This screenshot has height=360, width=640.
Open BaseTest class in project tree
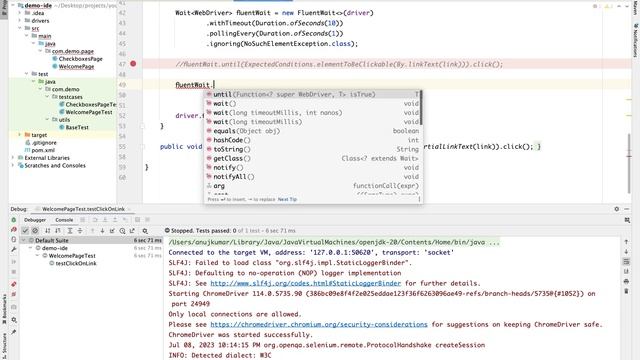pos(77,127)
